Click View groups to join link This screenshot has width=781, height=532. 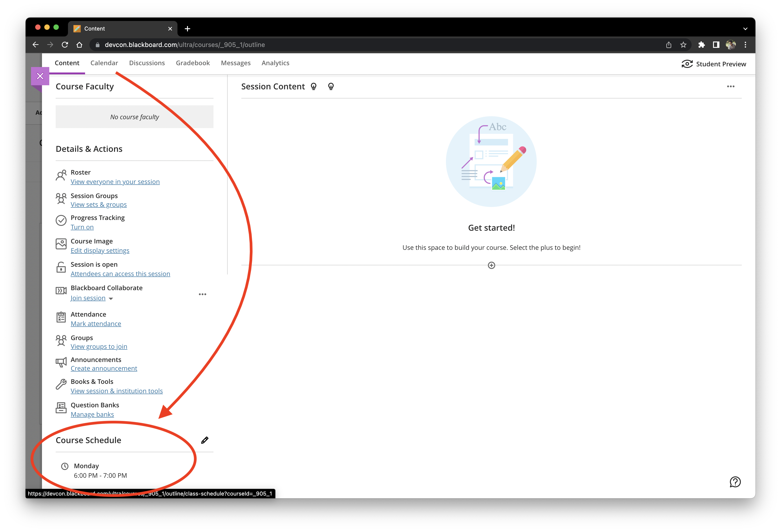pyautogui.click(x=99, y=347)
